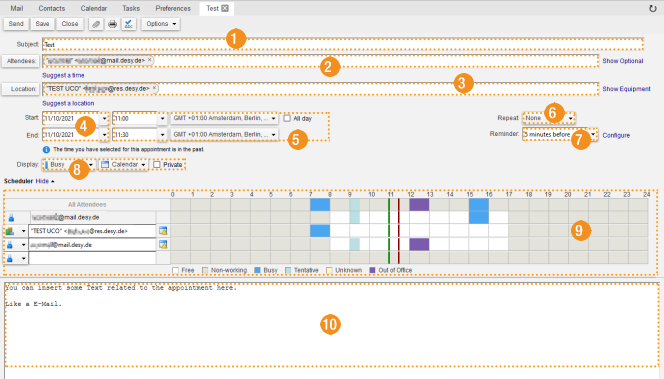Click the Close button in toolbar
Screen dimensions: 664x379
tap(70, 24)
